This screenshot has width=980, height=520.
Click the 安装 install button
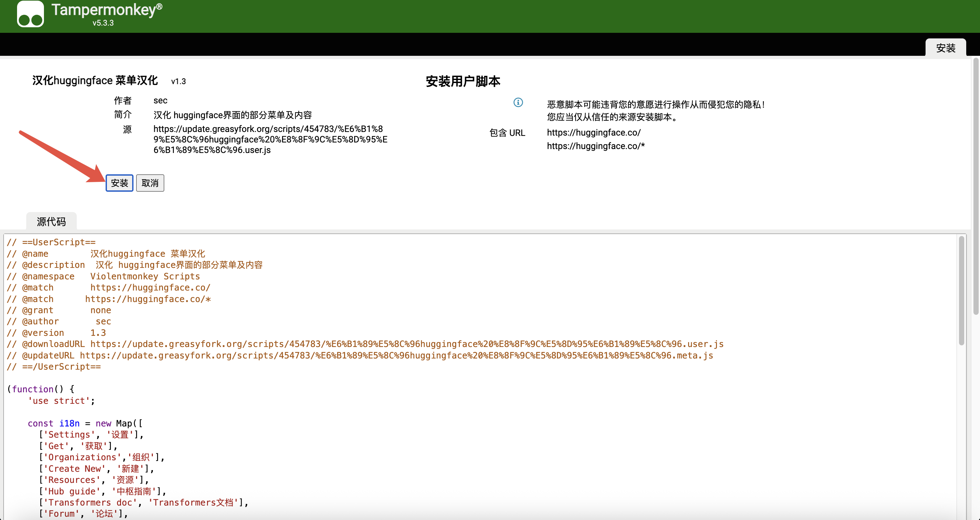[119, 183]
